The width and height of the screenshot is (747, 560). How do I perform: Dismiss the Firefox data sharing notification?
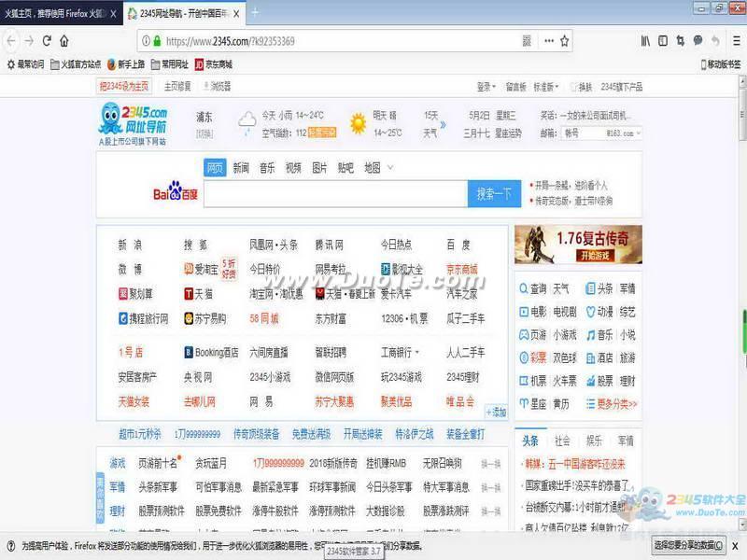tap(736, 546)
